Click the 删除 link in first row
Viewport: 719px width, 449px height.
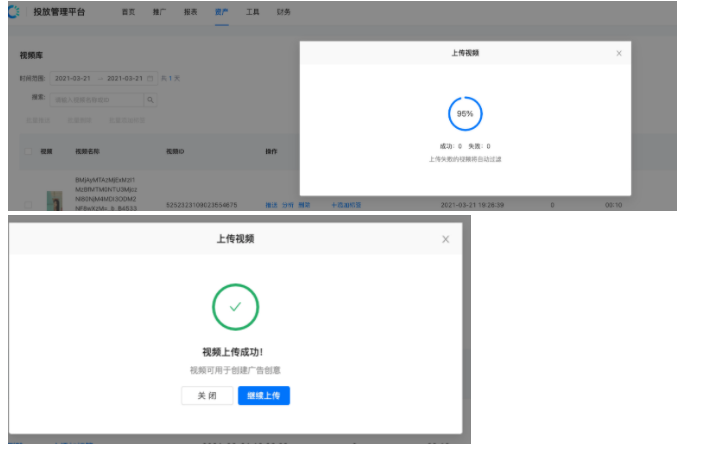pos(304,205)
